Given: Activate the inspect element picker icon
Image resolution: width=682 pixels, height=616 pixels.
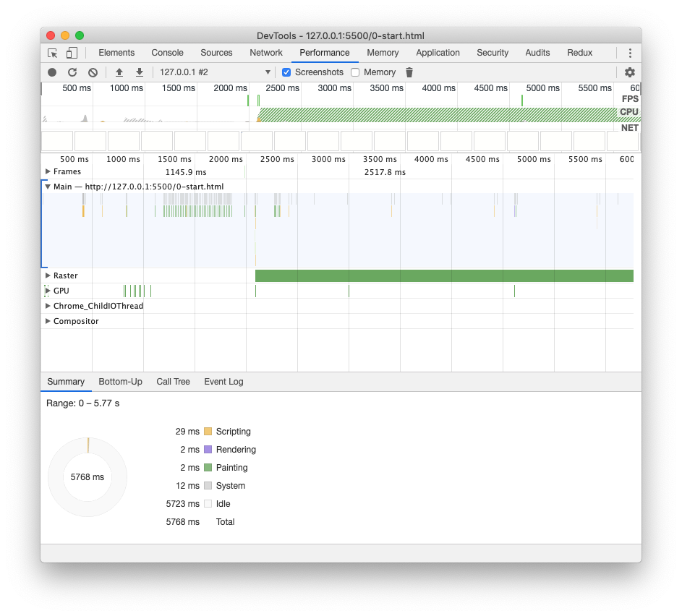Looking at the screenshot, I should coord(53,53).
